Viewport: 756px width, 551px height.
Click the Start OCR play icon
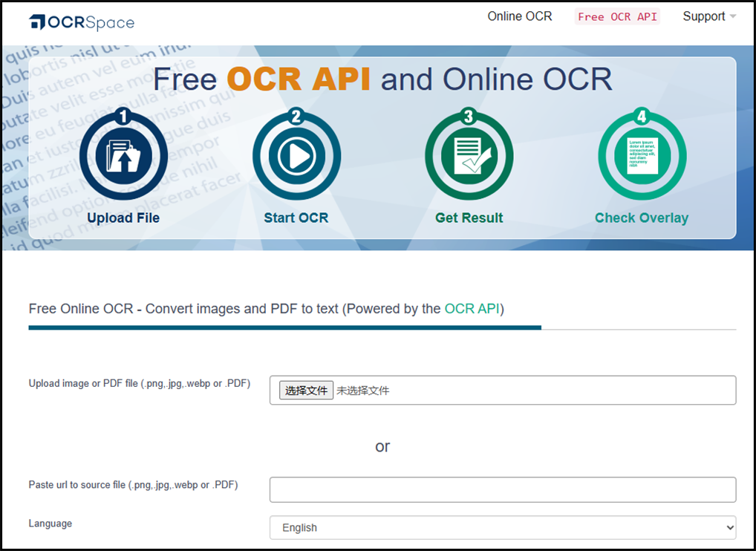pyautogui.click(x=296, y=154)
